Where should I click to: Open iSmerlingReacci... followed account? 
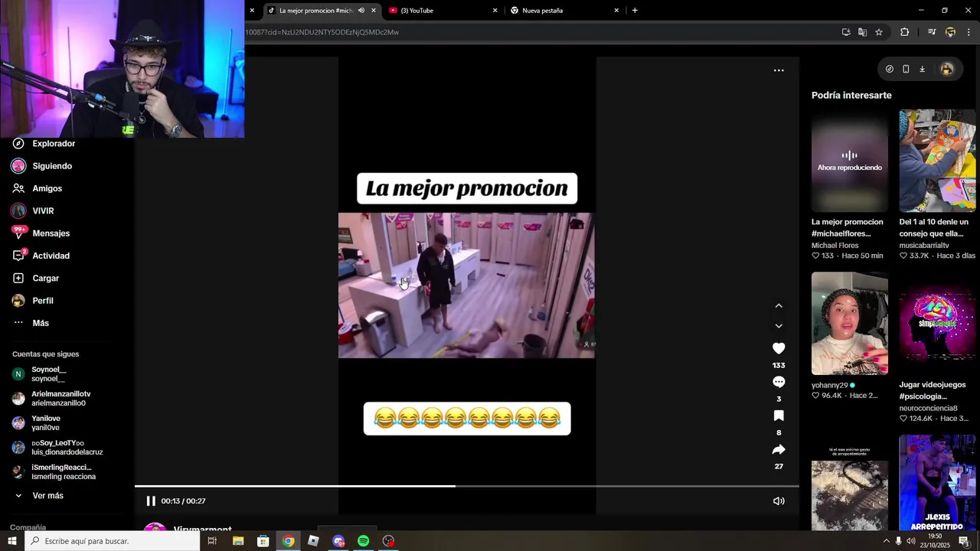pos(54,472)
